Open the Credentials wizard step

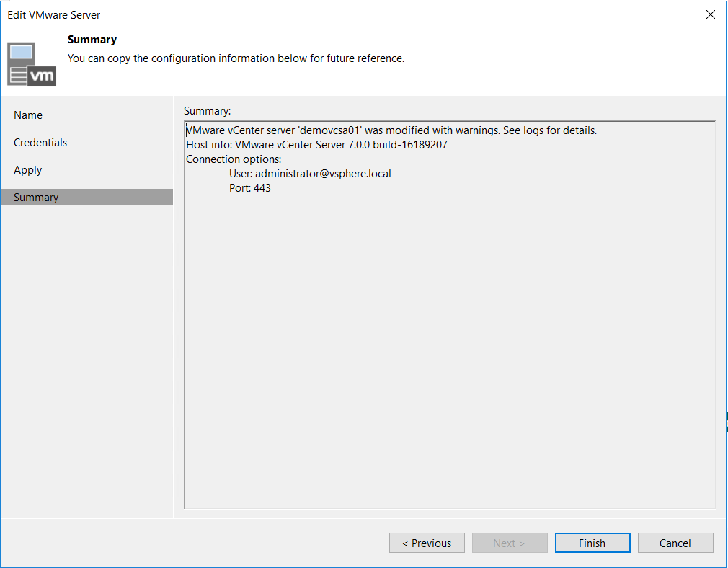pyautogui.click(x=40, y=143)
